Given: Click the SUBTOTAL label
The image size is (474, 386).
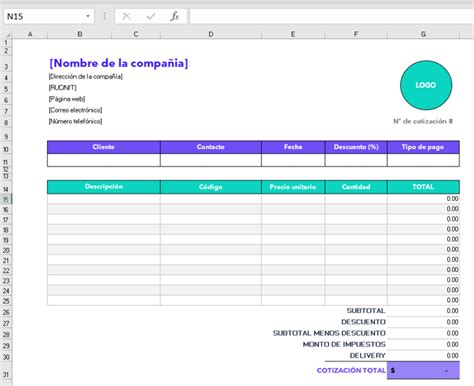Looking at the screenshot, I should pos(366,311).
